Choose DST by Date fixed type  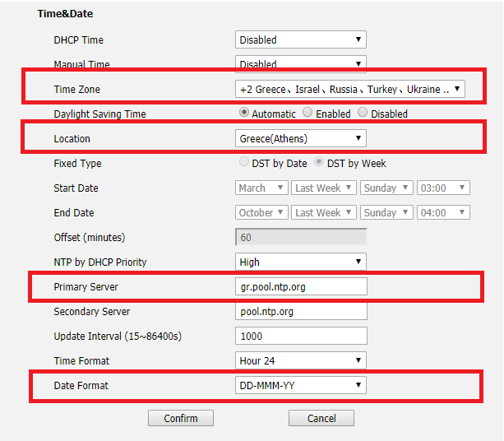[244, 163]
